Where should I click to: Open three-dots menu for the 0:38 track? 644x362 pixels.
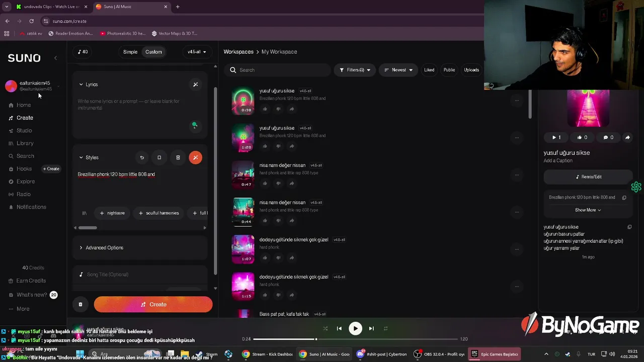517,101
